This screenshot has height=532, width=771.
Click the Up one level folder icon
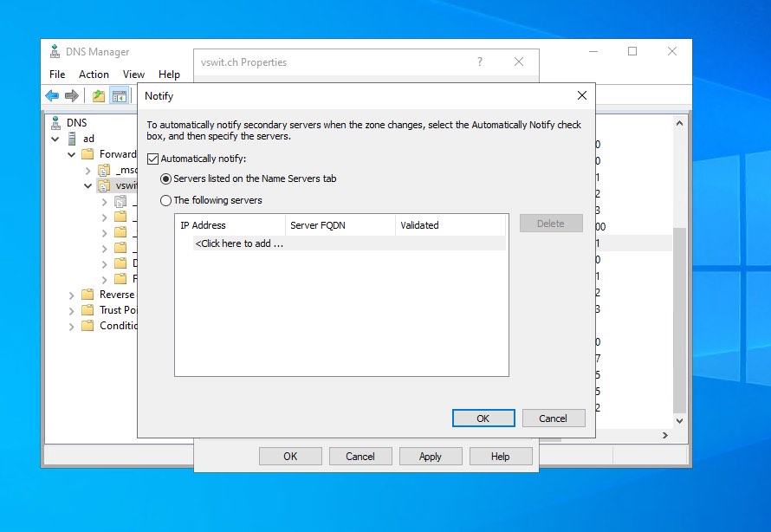point(99,95)
